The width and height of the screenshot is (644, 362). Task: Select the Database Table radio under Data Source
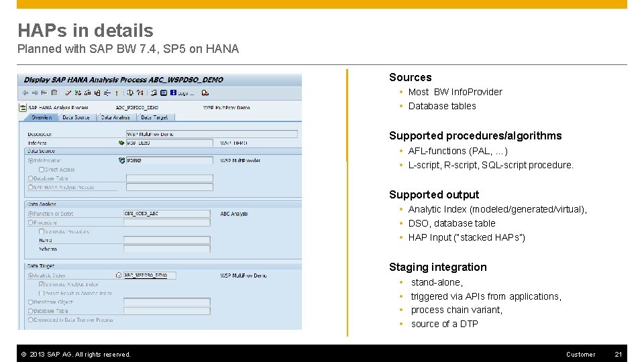point(30,178)
